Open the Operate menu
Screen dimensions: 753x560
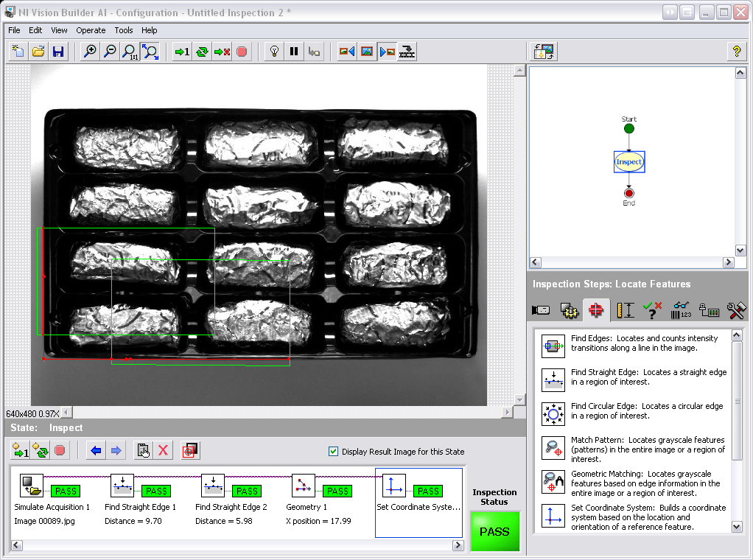91,30
